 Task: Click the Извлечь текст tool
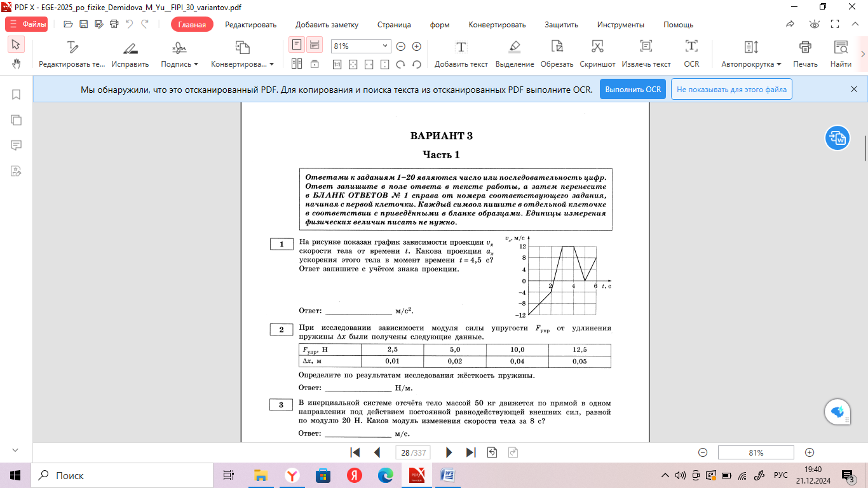(x=646, y=54)
